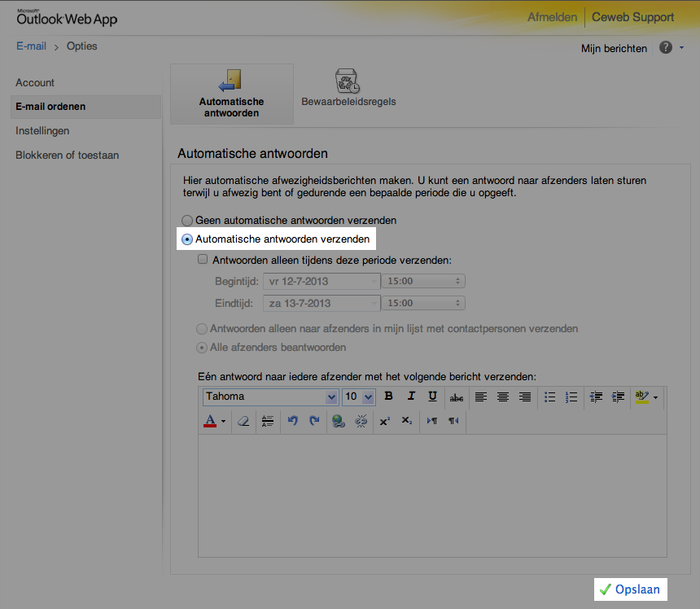Apply italic formatting to the reply text
700x609 pixels.
(411, 397)
